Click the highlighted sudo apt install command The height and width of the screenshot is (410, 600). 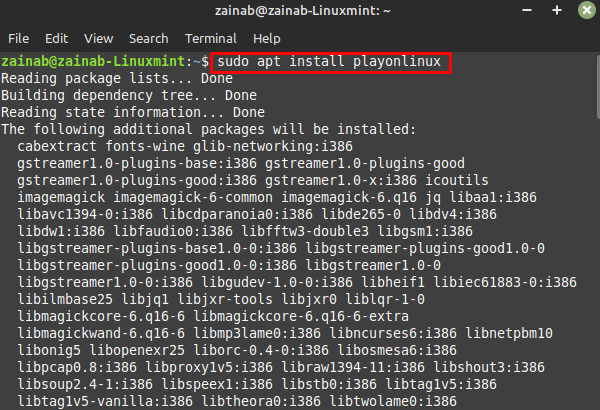point(329,62)
